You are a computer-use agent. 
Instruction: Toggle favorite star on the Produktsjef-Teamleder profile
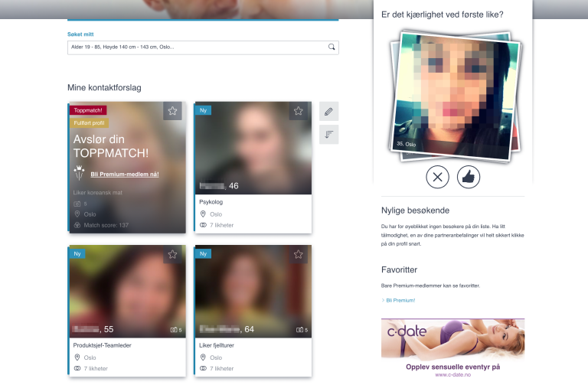[172, 254]
